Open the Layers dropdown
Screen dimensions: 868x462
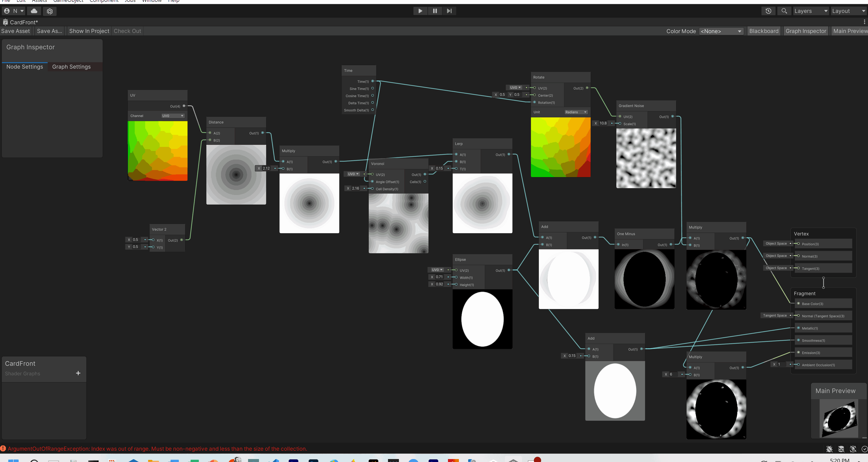(x=810, y=11)
